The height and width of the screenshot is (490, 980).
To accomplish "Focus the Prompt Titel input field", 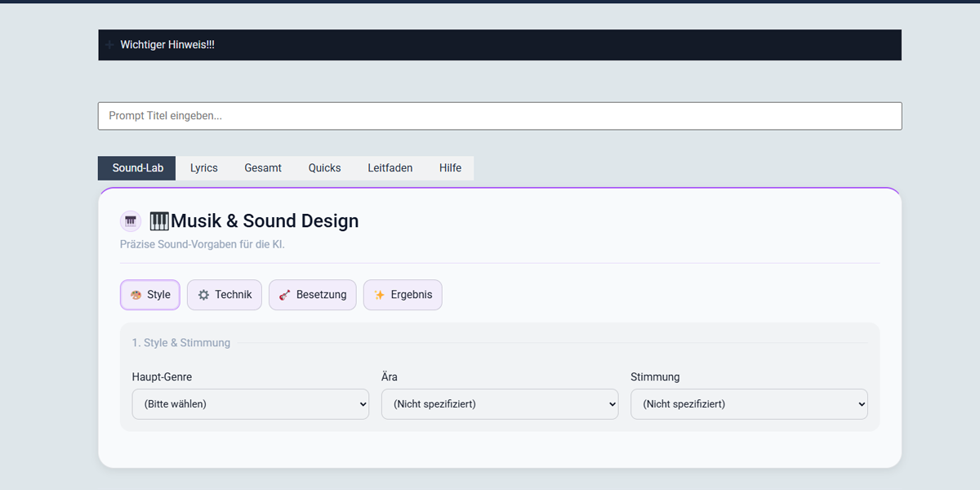I will [x=499, y=116].
